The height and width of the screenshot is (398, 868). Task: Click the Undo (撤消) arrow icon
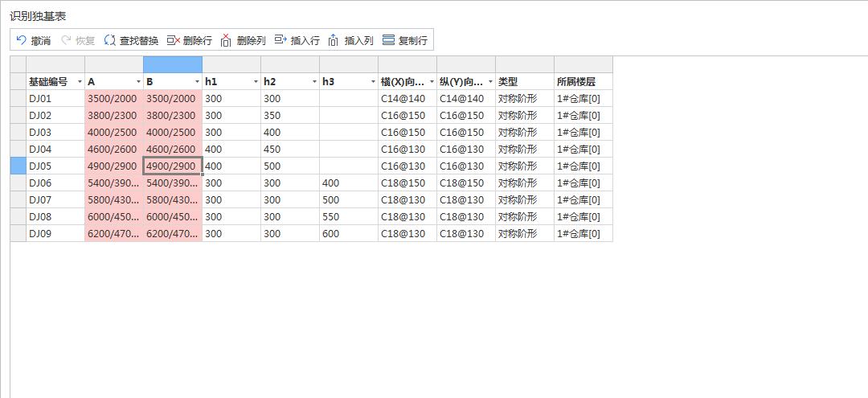click(x=22, y=40)
